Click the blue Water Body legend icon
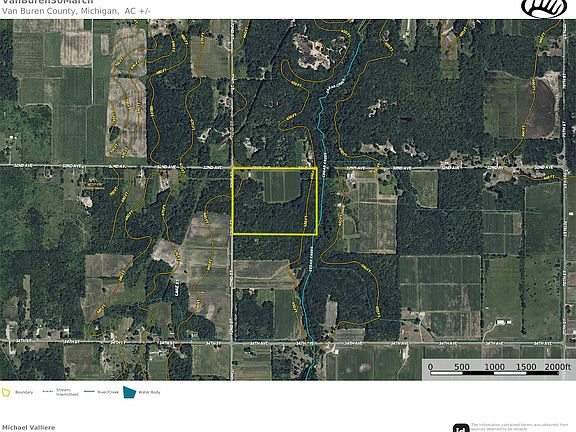 pyautogui.click(x=129, y=392)
